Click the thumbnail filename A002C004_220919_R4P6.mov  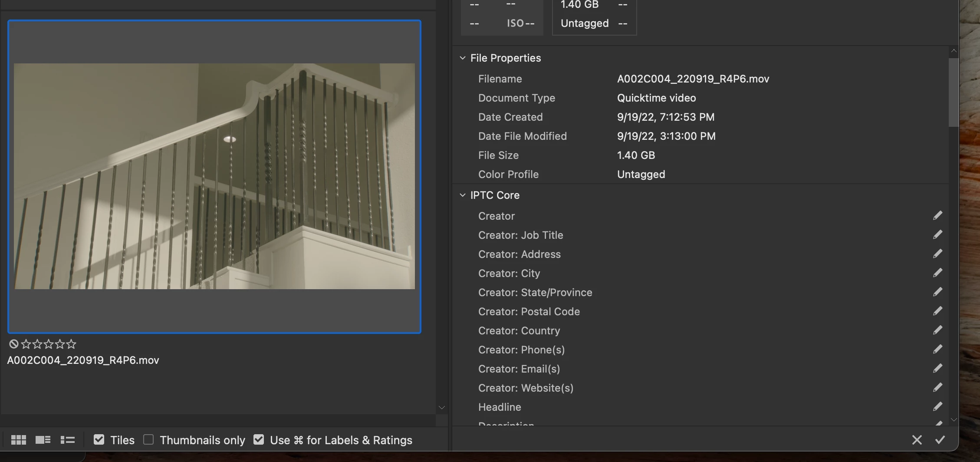[83, 360]
